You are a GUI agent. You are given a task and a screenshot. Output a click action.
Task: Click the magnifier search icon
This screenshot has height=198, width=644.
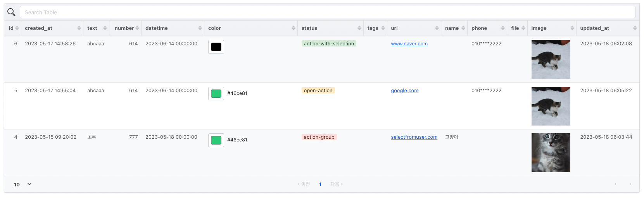(x=11, y=12)
